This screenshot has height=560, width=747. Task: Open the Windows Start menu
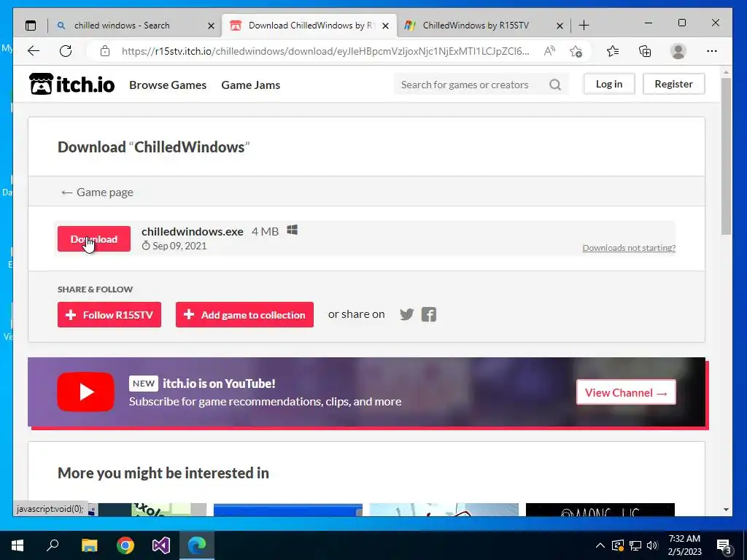pyautogui.click(x=18, y=545)
